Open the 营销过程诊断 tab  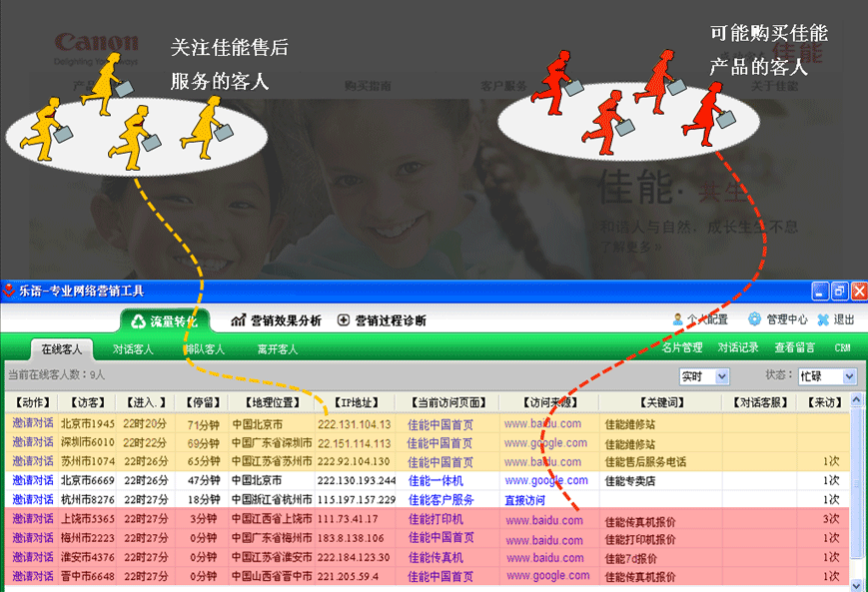(x=382, y=320)
